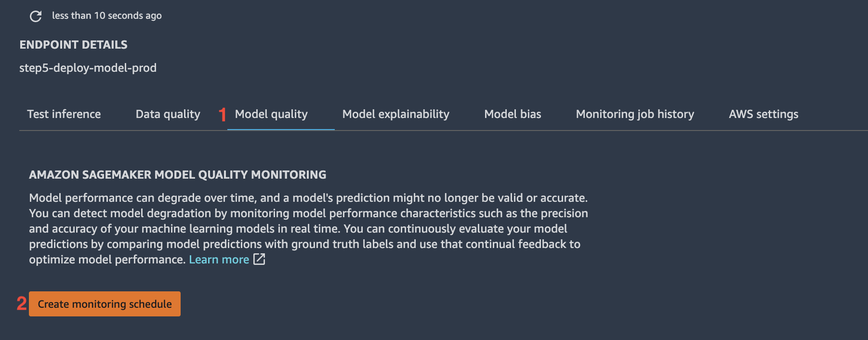Switch to the Test inference tab
Viewport: 868px width, 340px height.
(x=64, y=114)
